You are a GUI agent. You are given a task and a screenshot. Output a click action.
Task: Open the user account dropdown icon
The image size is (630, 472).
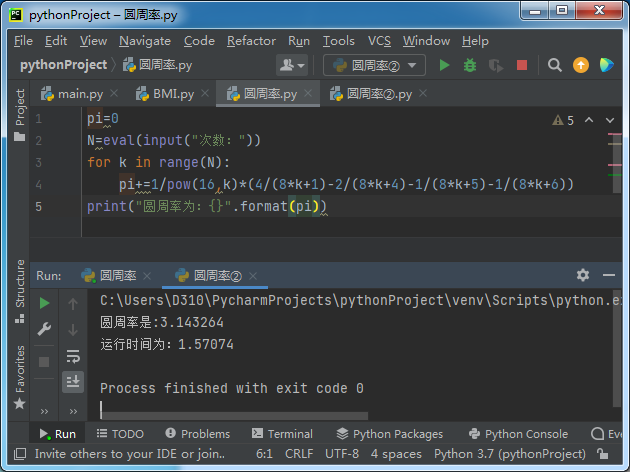click(292, 65)
